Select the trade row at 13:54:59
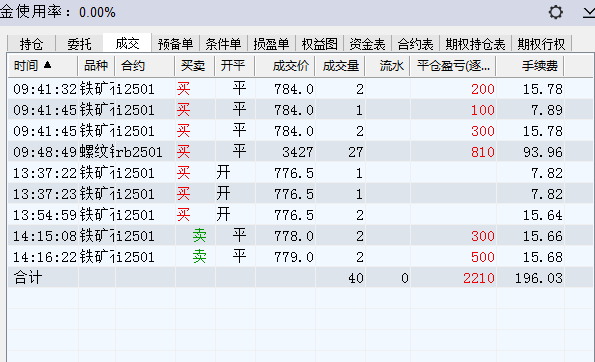595x362 pixels. 300,215
